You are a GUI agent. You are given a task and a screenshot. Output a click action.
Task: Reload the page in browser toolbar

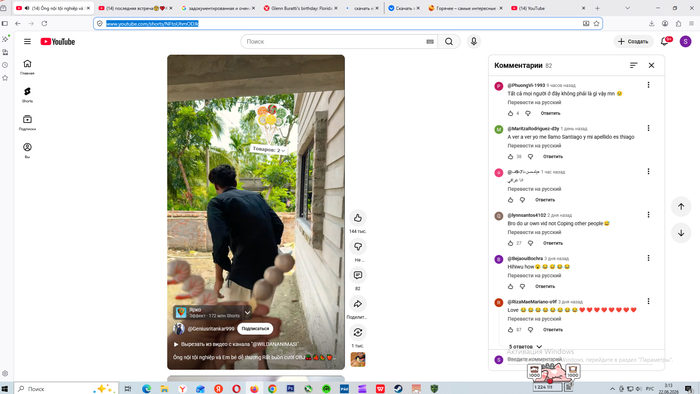point(44,24)
